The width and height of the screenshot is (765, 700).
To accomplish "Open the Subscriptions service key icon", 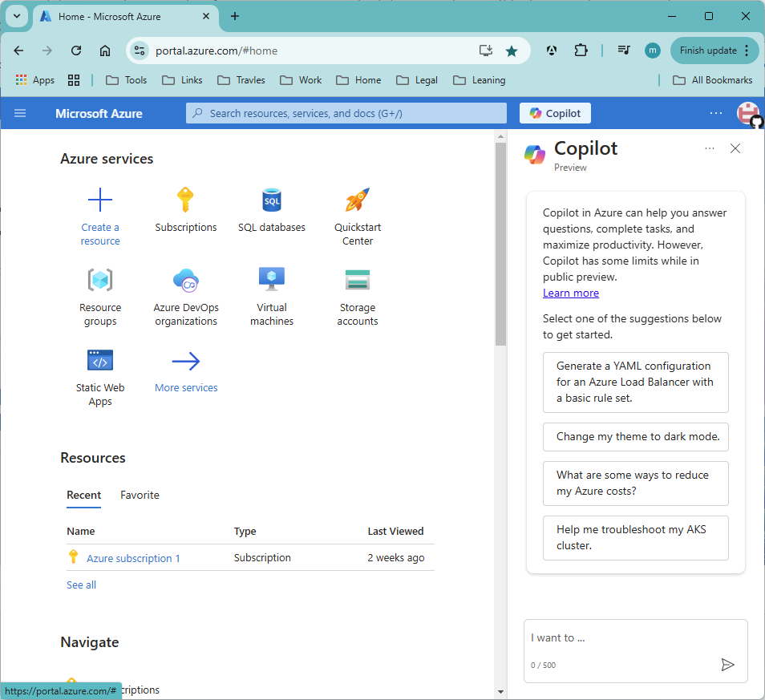I will (x=185, y=200).
